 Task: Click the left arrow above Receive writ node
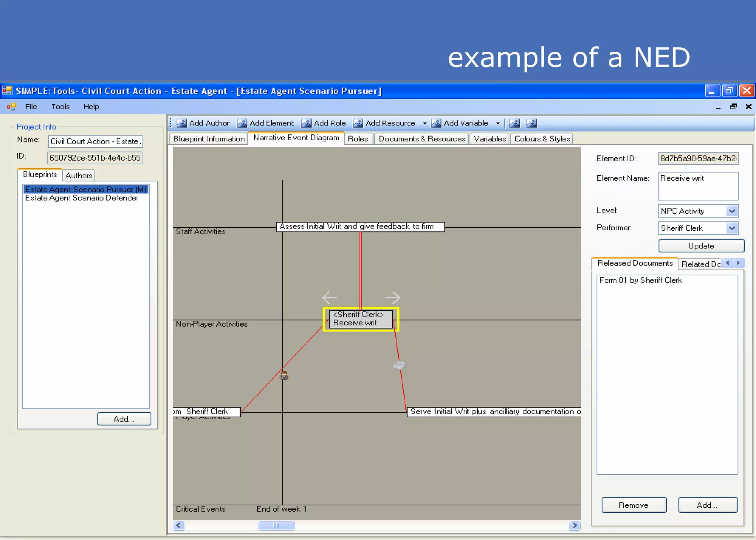click(x=329, y=297)
